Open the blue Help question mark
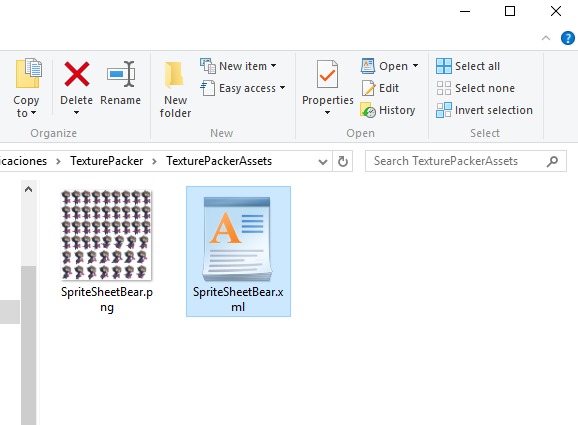578x425 pixels. [x=568, y=38]
